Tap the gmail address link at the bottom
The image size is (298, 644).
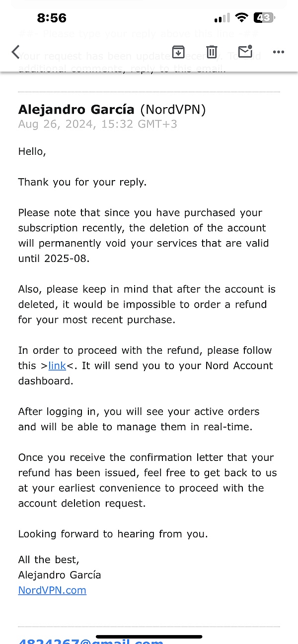[x=91, y=641]
